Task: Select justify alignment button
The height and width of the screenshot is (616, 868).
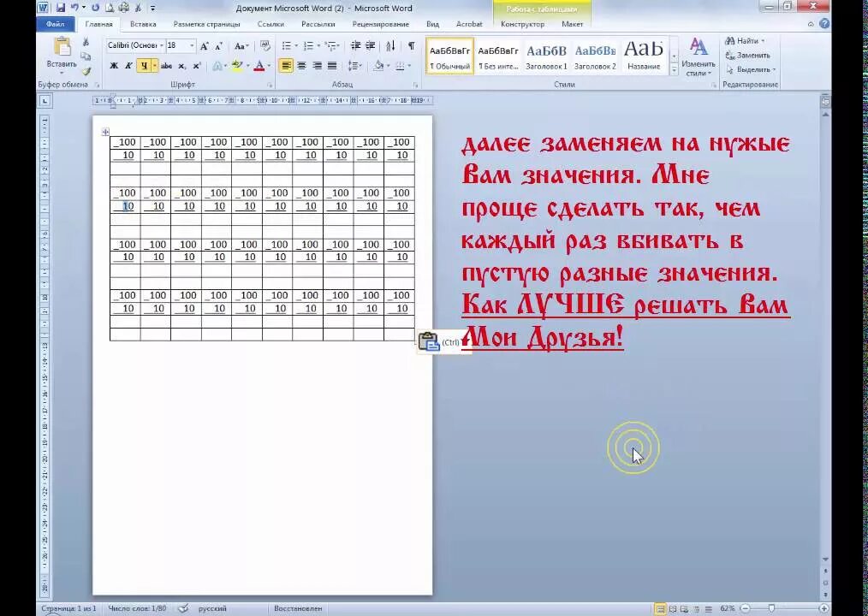Action: [x=332, y=66]
